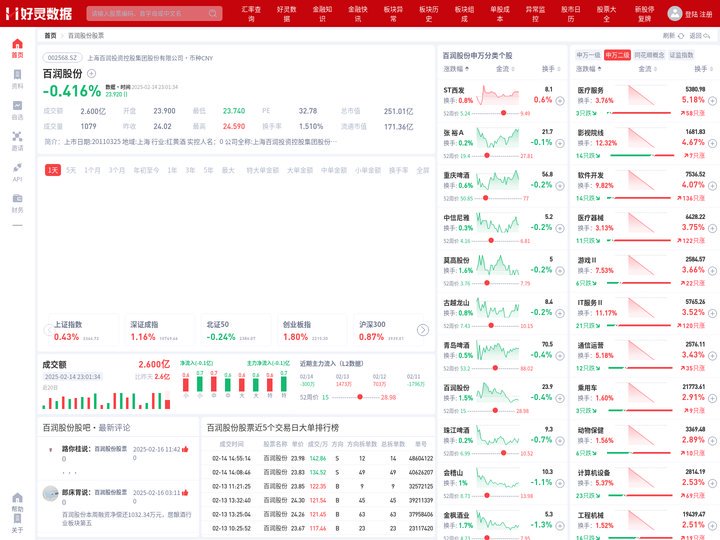Click 百润股份 52周价 slider dot under 近期主力流入

(x=360, y=397)
